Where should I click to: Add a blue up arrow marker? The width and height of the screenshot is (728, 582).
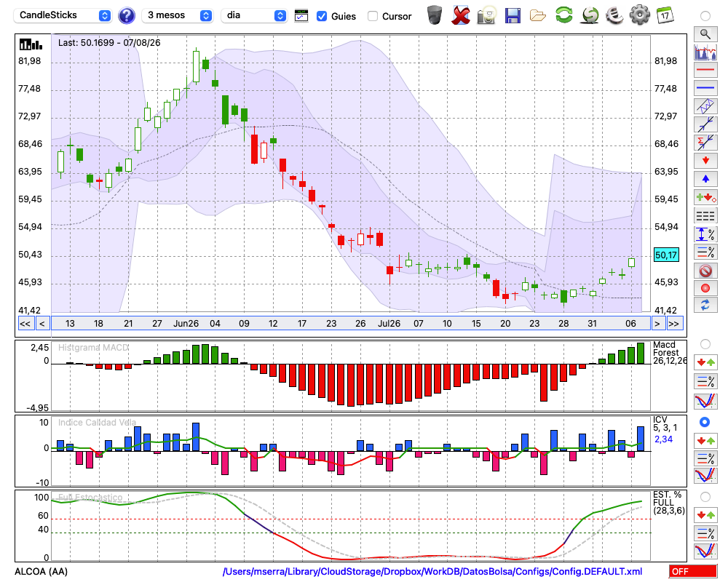pos(705,179)
